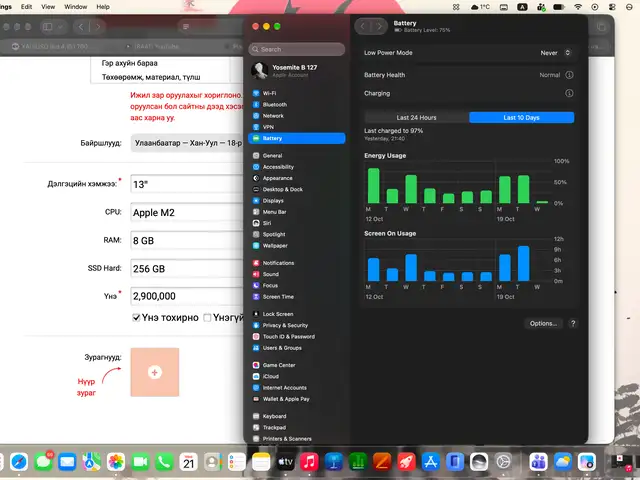Open the Edit menu
640x480 pixels.
coord(27,7)
